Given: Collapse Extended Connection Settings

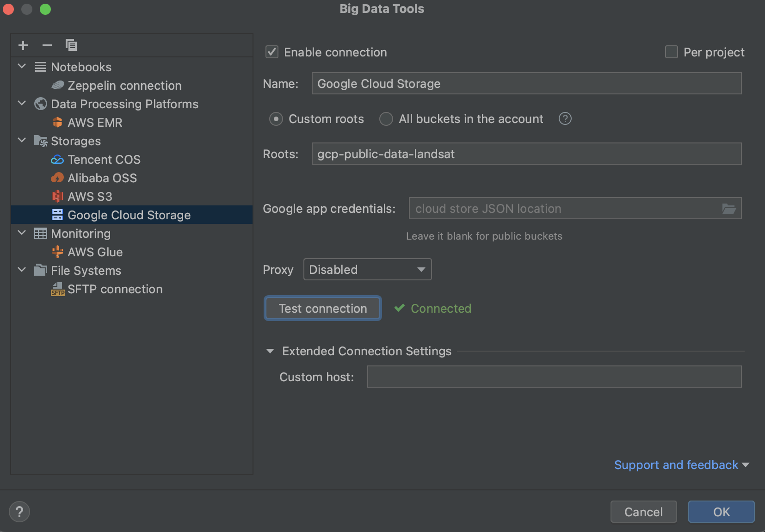Looking at the screenshot, I should [x=270, y=351].
